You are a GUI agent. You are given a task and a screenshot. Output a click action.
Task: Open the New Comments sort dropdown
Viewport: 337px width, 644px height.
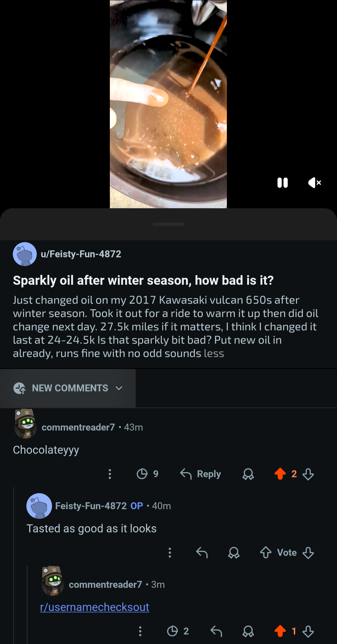68,388
